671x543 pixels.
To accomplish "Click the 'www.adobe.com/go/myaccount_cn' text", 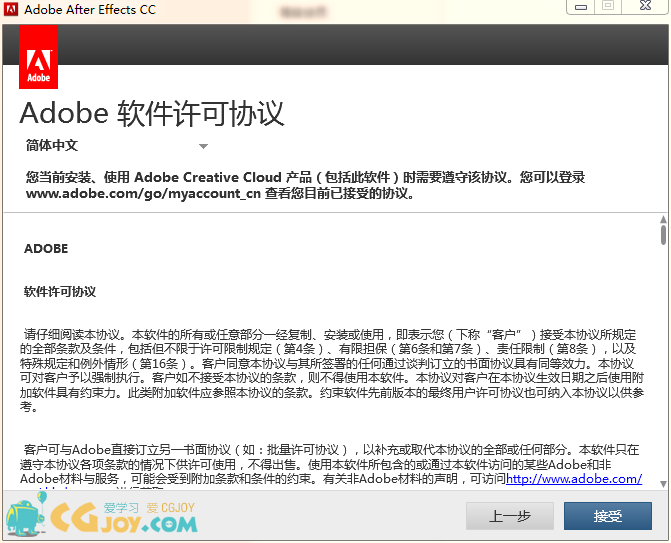I will [x=143, y=193].
